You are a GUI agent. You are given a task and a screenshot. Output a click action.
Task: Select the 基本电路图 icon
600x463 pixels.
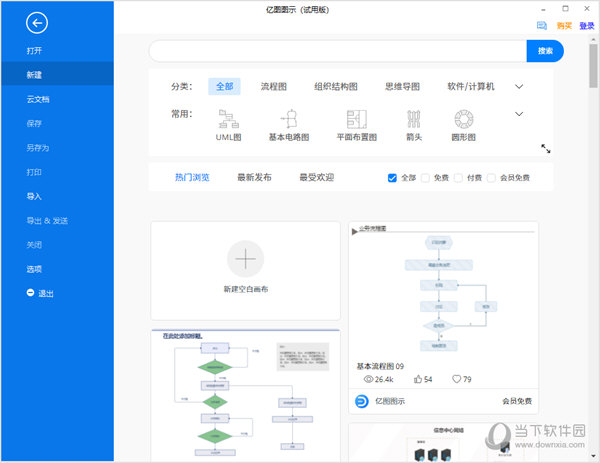289,119
